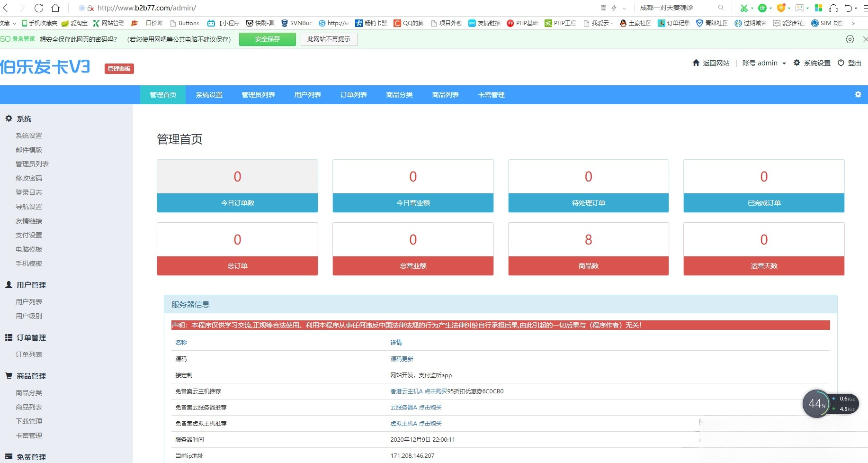Open 系统设置 gear icon in top header
The image size is (868, 463).
tap(796, 63)
